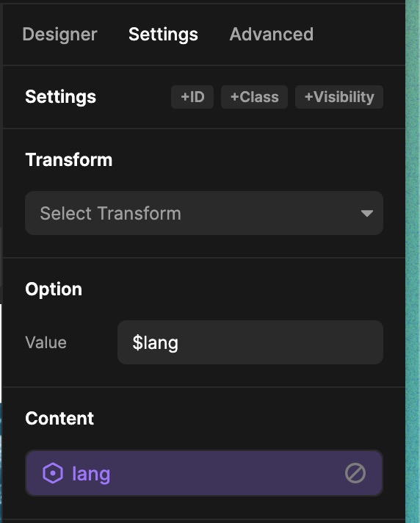The width and height of the screenshot is (420, 523).
Task: Switch to the Designer tab
Action: 59,35
